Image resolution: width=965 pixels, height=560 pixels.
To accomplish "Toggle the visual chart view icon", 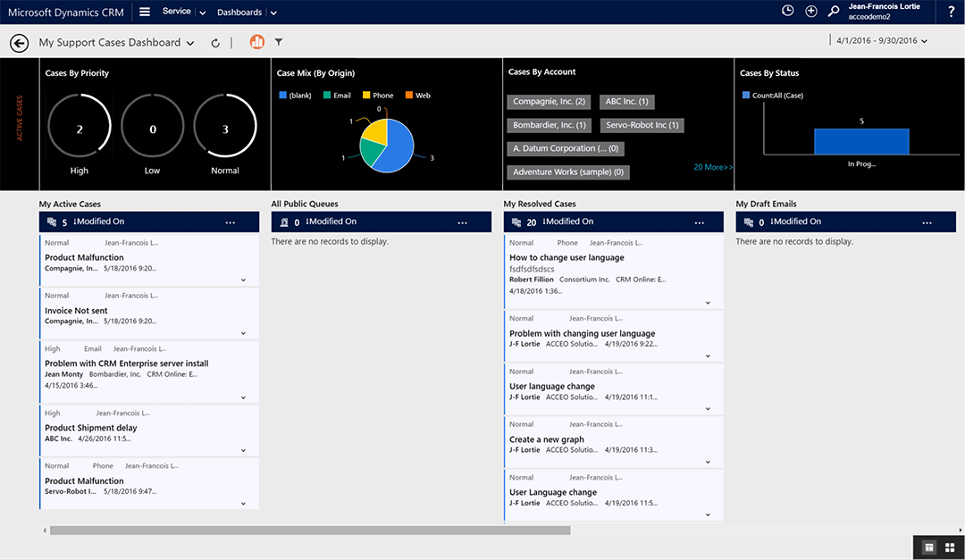I will click(x=256, y=42).
